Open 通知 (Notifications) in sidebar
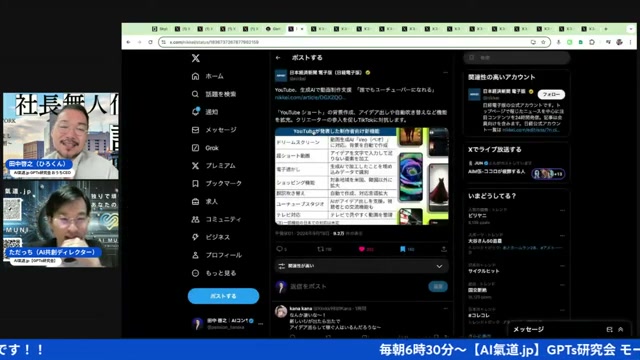 pyautogui.click(x=205, y=112)
